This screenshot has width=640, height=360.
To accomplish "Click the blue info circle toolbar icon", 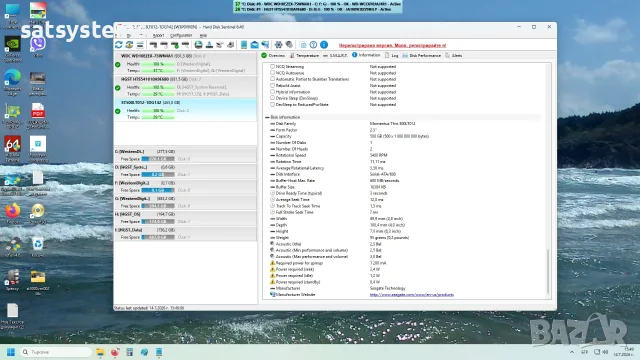I will (324, 44).
